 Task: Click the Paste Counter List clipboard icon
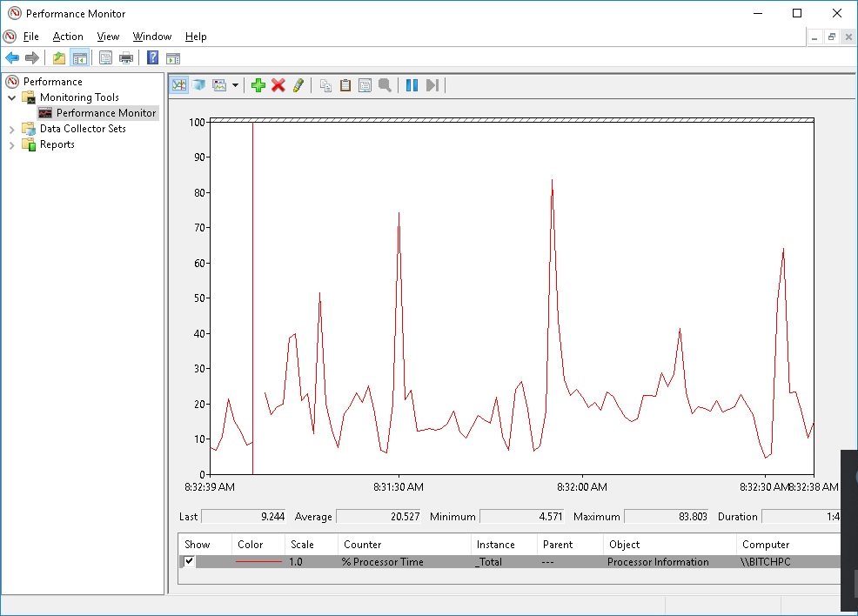pos(345,85)
